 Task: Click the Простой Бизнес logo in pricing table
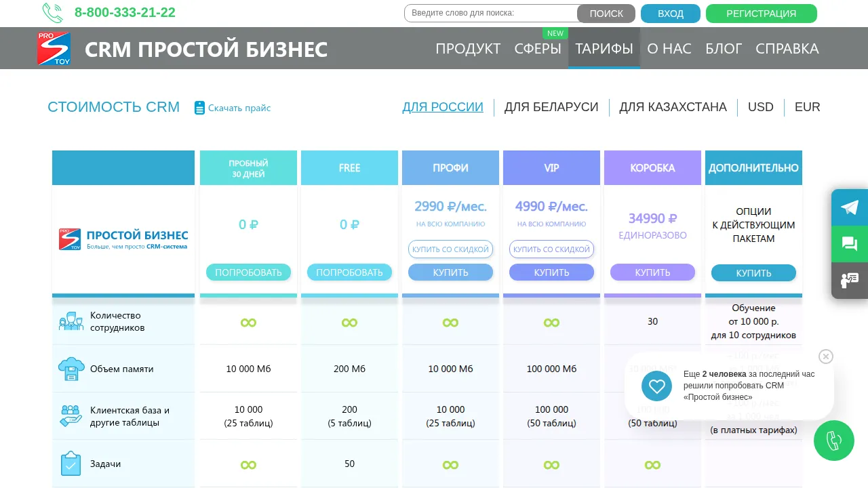click(x=123, y=239)
